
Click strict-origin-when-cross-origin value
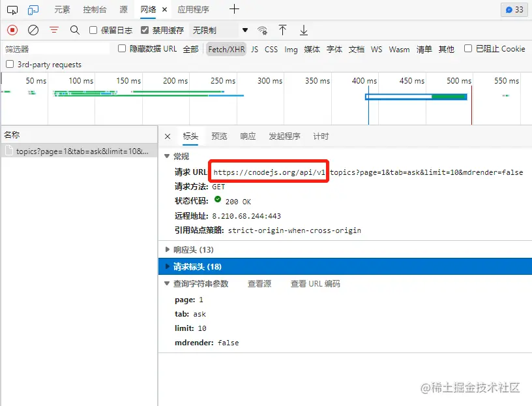[295, 230]
